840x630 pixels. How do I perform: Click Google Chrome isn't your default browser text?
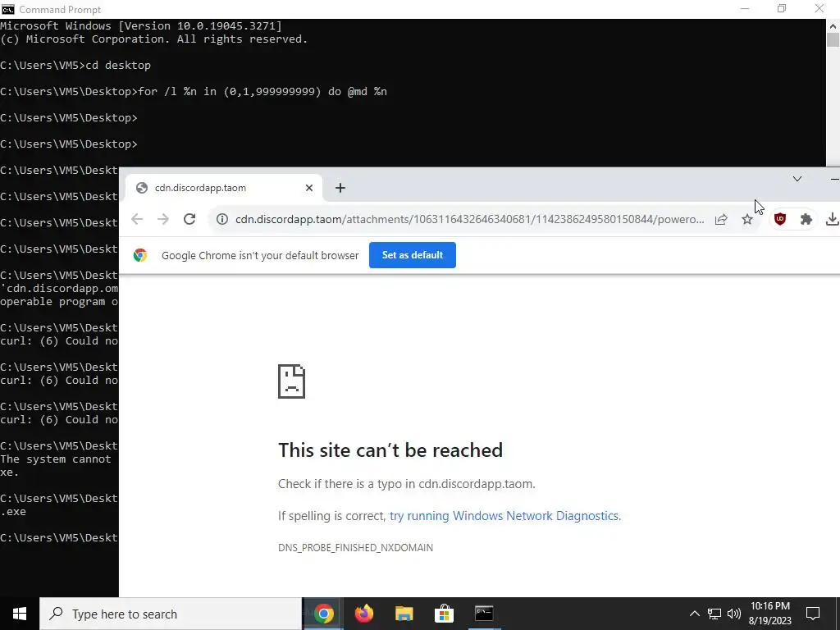coord(260,256)
